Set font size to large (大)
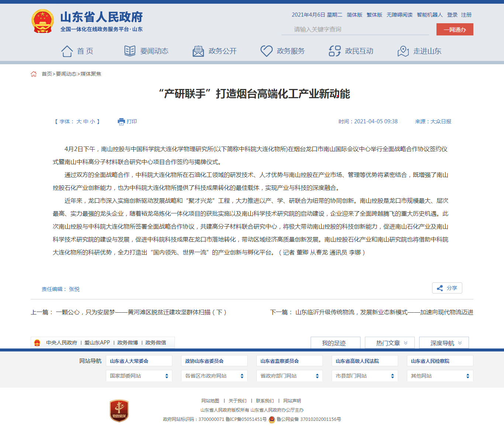The width and height of the screenshot is (504, 443). click(x=79, y=121)
